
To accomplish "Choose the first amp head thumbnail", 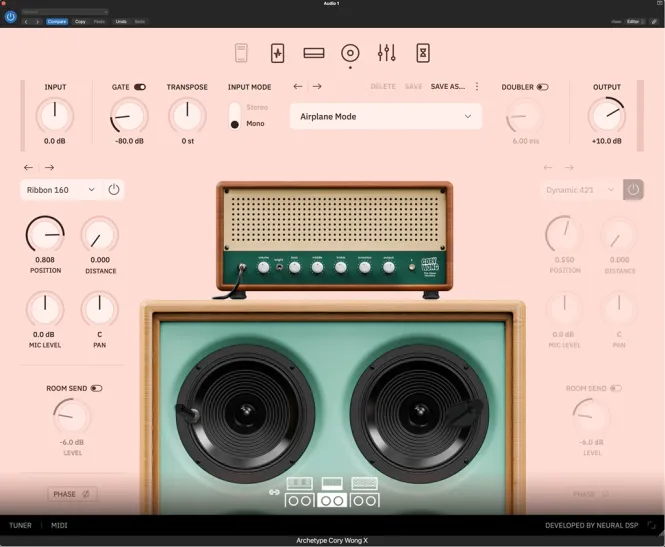I will 299,483.
